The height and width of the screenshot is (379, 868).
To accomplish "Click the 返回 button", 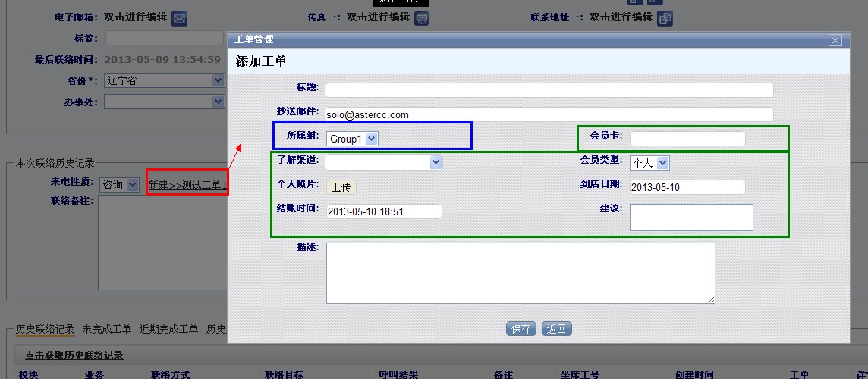I will [x=556, y=329].
